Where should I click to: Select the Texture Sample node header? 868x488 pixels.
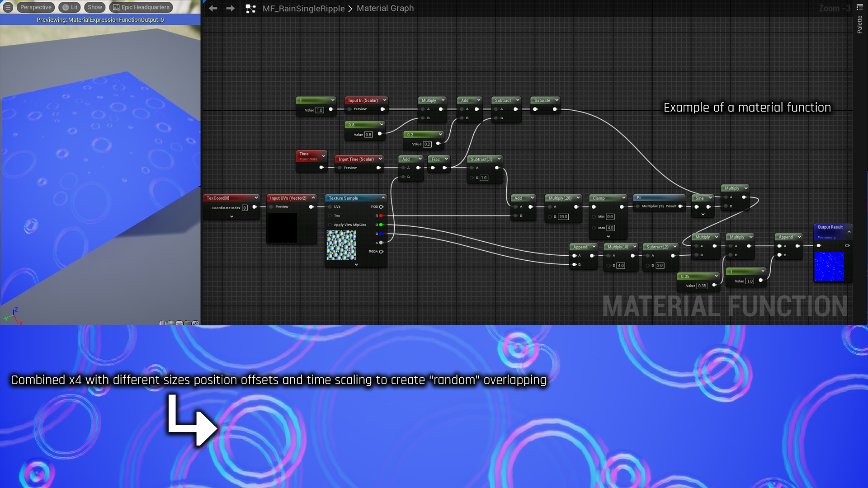coord(356,198)
